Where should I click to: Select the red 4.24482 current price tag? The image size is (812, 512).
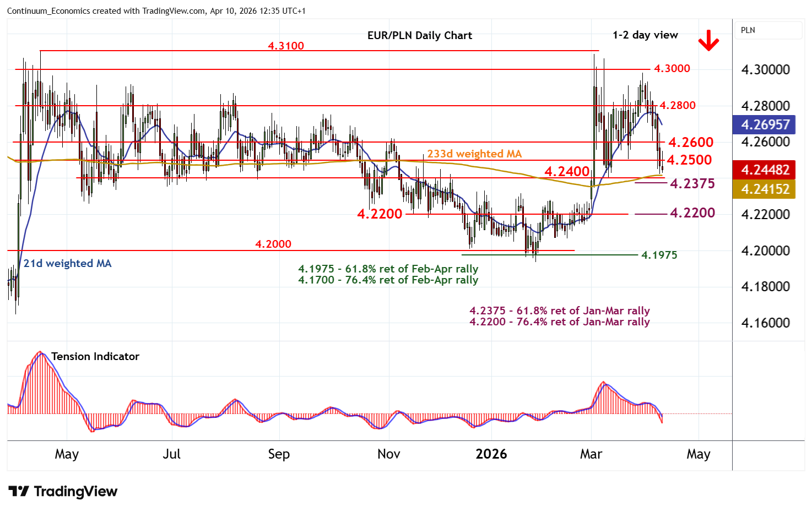[x=765, y=170]
